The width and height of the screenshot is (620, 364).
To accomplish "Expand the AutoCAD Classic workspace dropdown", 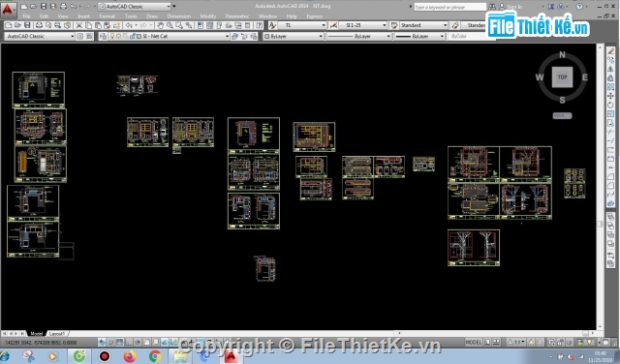I will [39, 36].
